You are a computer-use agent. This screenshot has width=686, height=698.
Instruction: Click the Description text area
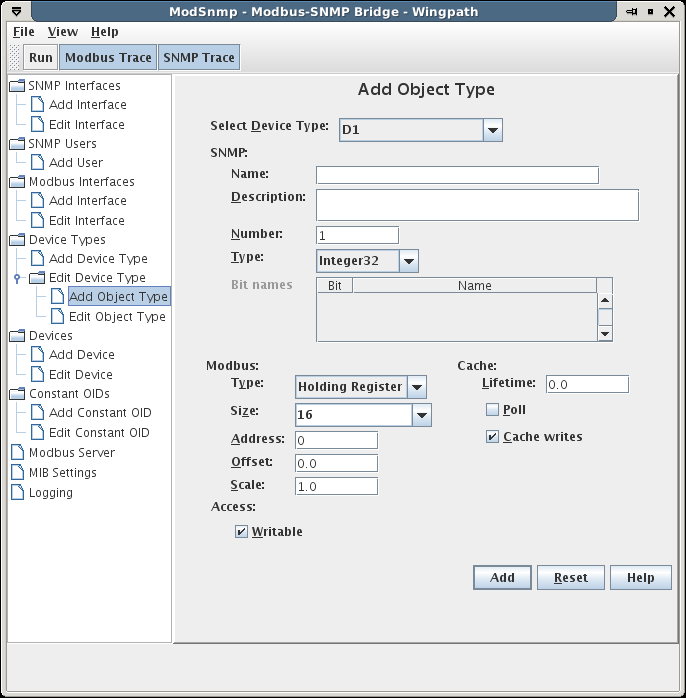click(477, 205)
